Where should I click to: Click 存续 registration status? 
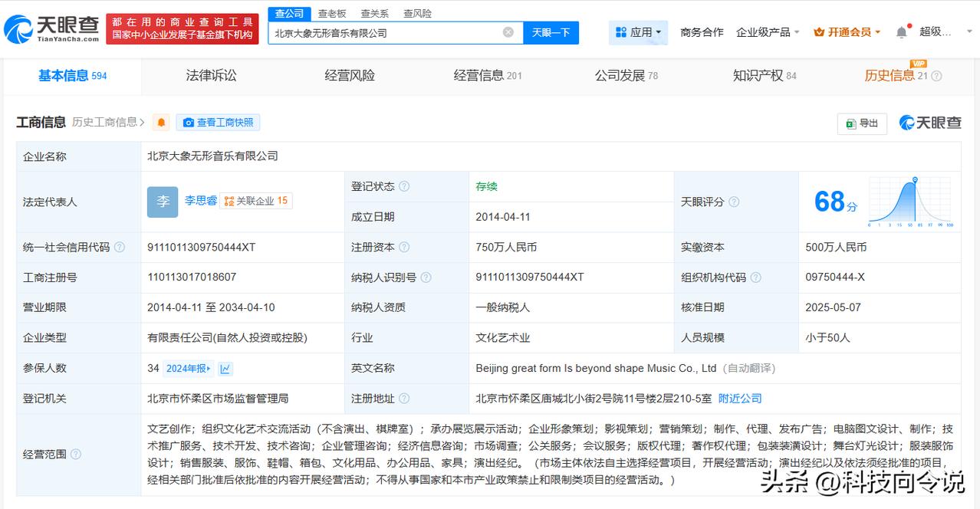(x=487, y=186)
